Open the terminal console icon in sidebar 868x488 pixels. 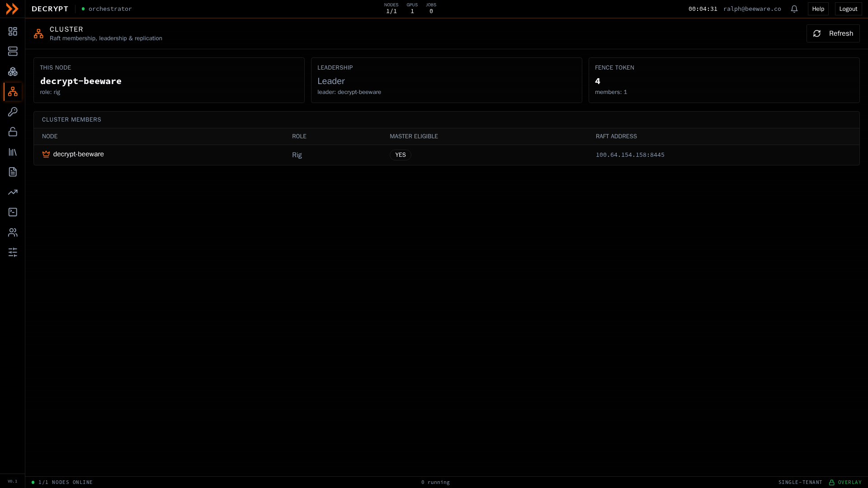coord(13,212)
